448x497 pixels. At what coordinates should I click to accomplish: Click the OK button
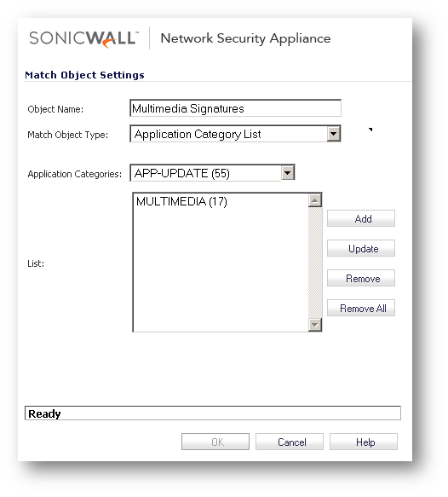(x=215, y=442)
